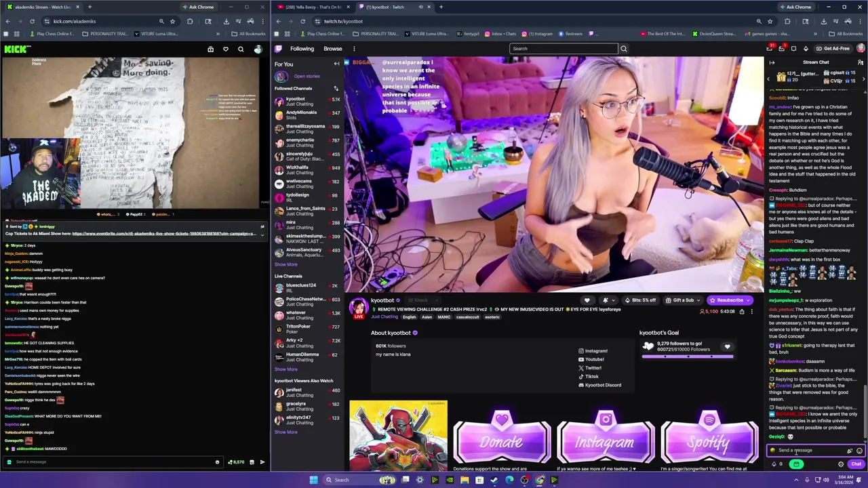This screenshot has height=488, width=868.
Task: Open the Kick heart favorites icon
Action: (x=226, y=49)
